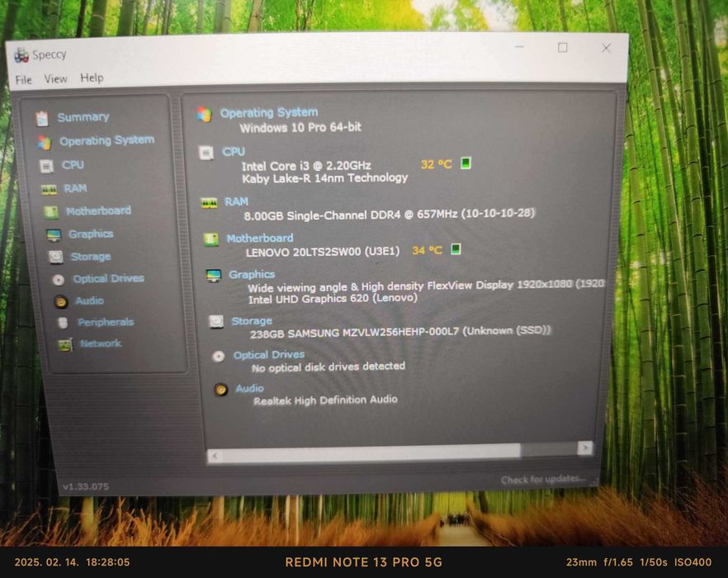Click the Operating System Windows-flag icon in sidebar
Screen dimensions: 728x578
click(45, 143)
